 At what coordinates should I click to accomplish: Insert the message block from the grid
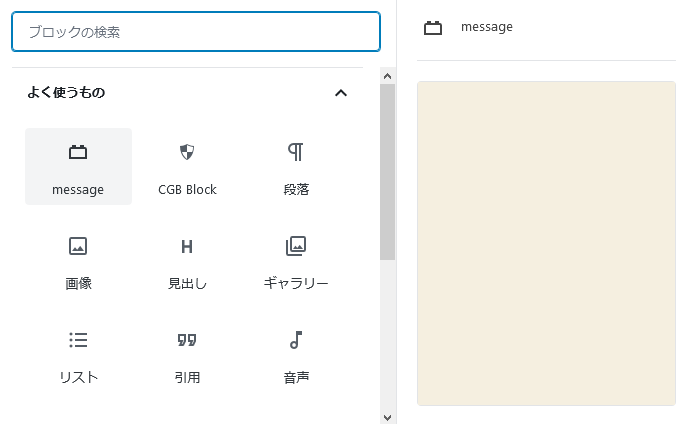(78, 167)
